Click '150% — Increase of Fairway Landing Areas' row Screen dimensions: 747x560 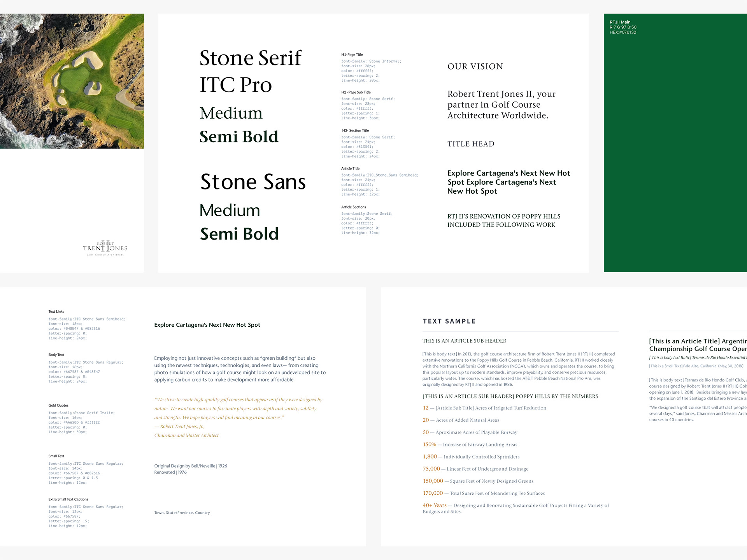pyautogui.click(x=470, y=444)
